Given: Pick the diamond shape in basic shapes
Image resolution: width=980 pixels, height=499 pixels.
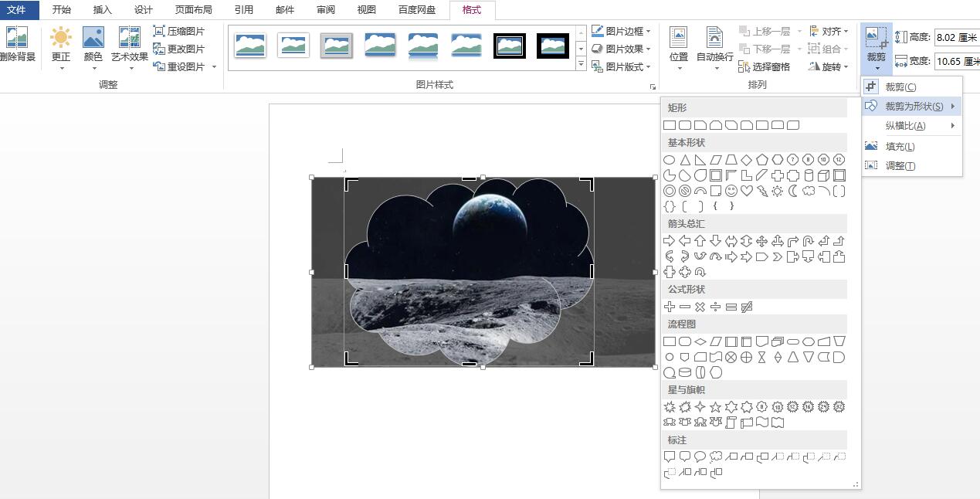Looking at the screenshot, I should coord(747,160).
